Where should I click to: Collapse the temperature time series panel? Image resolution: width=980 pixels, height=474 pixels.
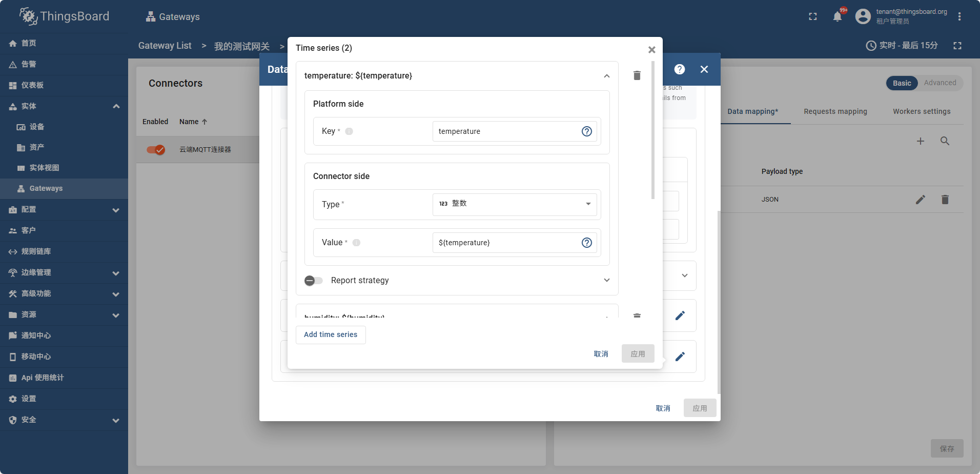pyautogui.click(x=606, y=76)
